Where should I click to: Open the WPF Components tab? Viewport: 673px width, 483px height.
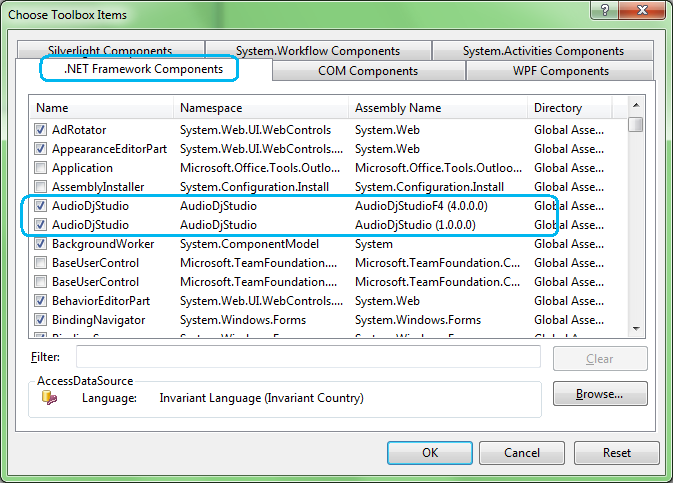coord(560,71)
